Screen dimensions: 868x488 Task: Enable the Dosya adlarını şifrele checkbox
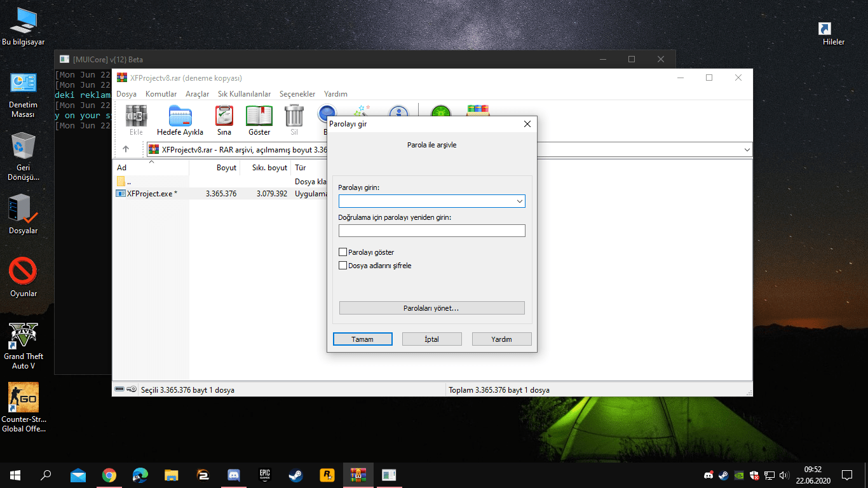coord(343,266)
